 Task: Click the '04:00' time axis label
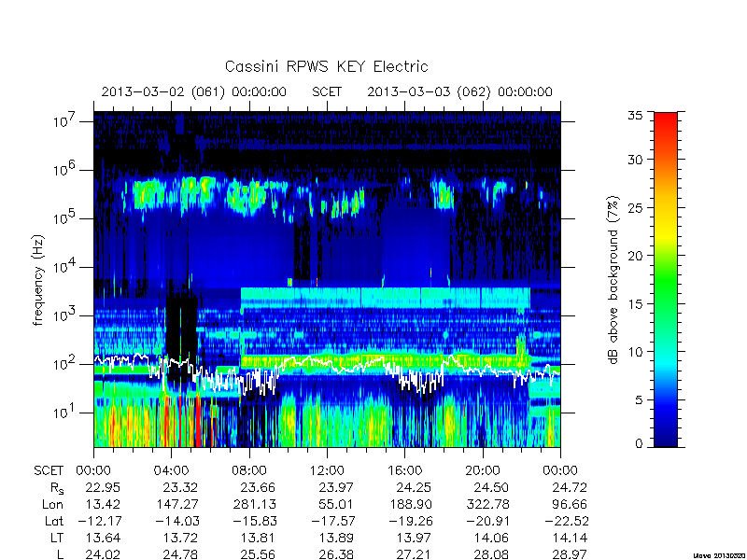[x=171, y=471]
